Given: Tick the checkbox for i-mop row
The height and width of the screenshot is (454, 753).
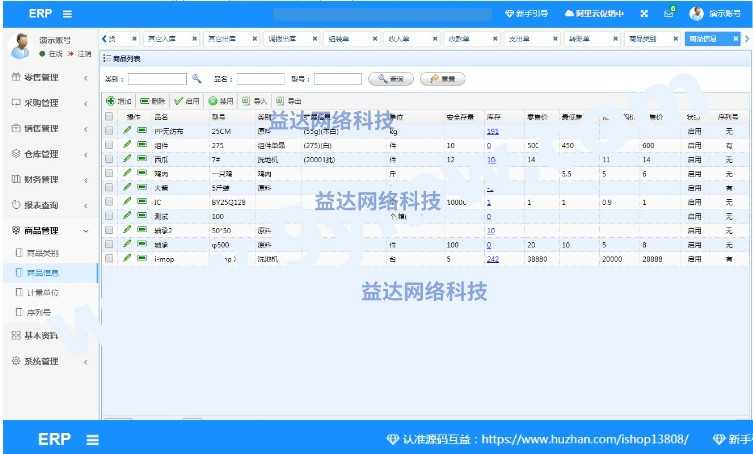Looking at the screenshot, I should [x=109, y=258].
